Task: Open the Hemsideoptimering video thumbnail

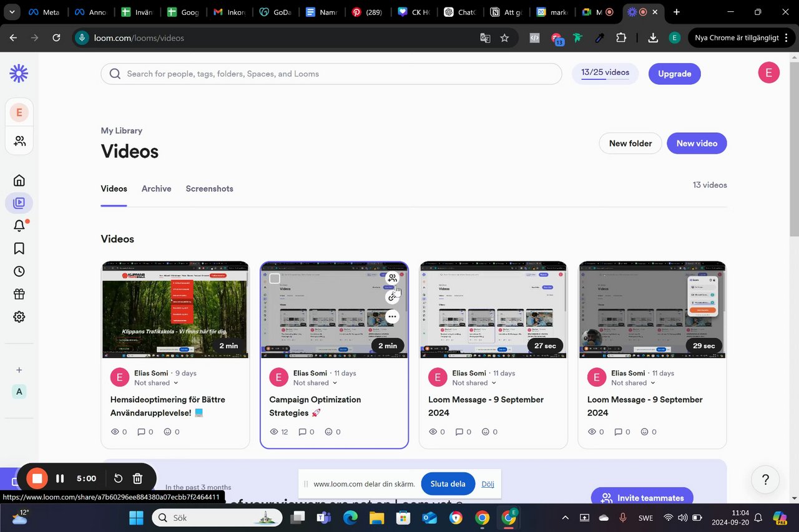Action: pyautogui.click(x=175, y=309)
